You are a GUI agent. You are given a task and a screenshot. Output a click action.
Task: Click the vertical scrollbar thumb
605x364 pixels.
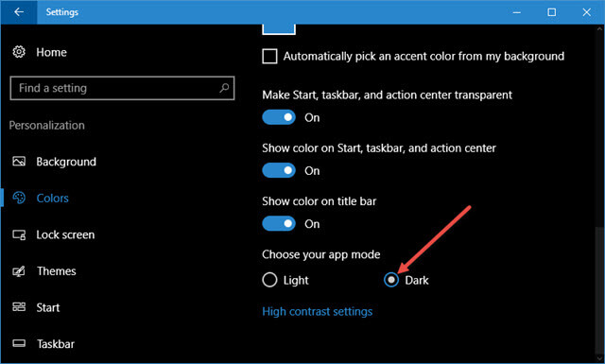pyautogui.click(x=599, y=293)
